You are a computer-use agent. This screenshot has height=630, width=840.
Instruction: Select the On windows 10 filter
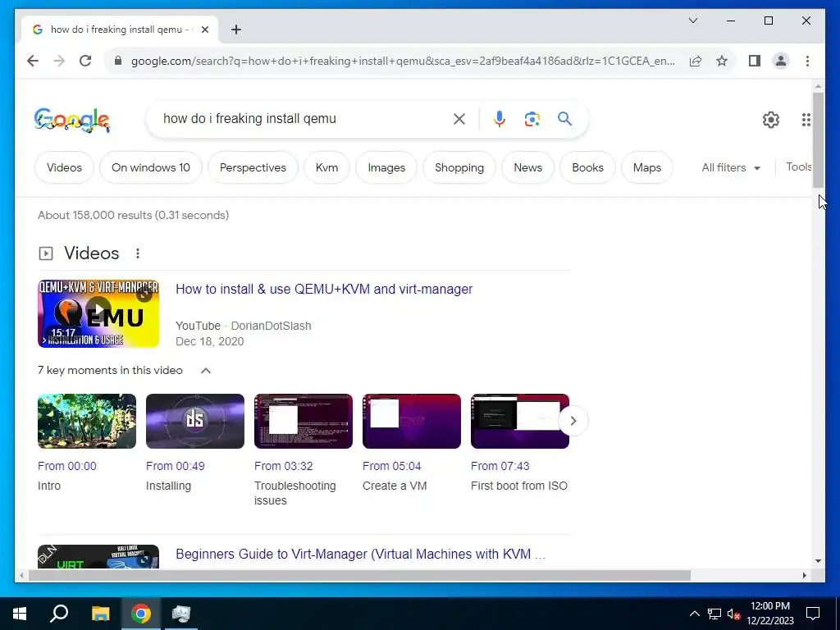(x=151, y=167)
